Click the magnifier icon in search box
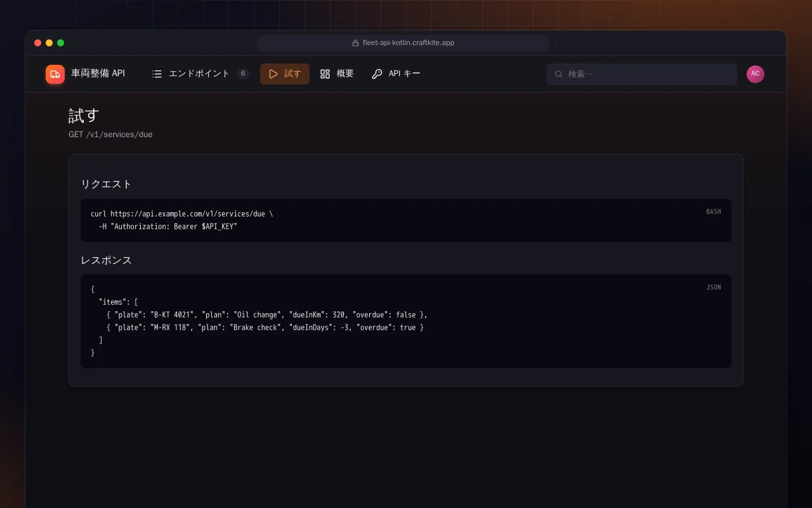The width and height of the screenshot is (812, 508). click(x=559, y=74)
